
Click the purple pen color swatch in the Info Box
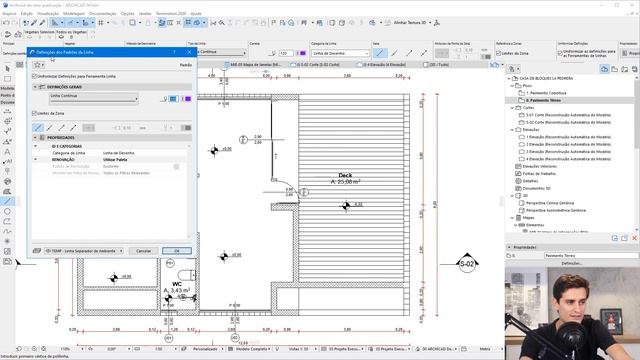click(x=303, y=53)
